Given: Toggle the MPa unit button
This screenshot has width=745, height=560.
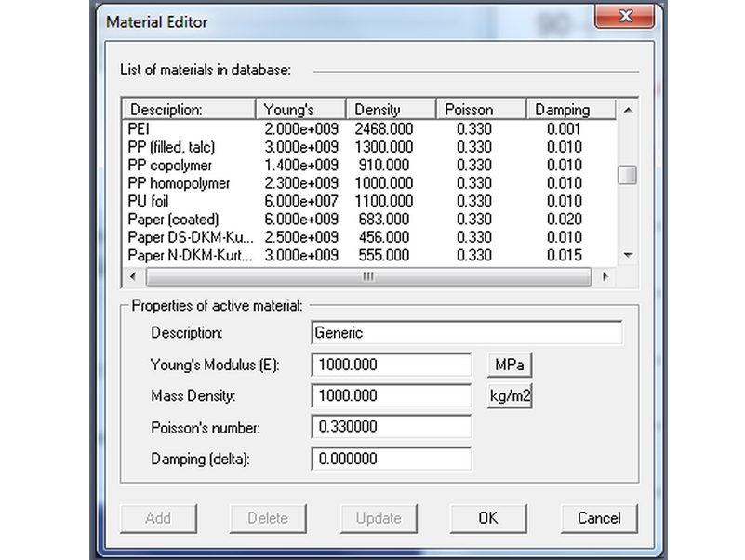Looking at the screenshot, I should click(x=509, y=365).
